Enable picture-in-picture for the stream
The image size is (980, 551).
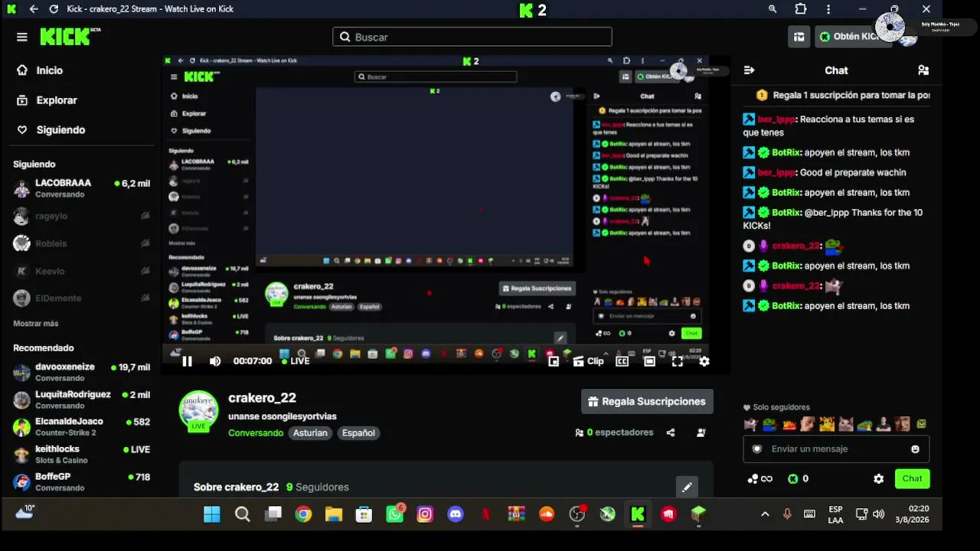(554, 361)
